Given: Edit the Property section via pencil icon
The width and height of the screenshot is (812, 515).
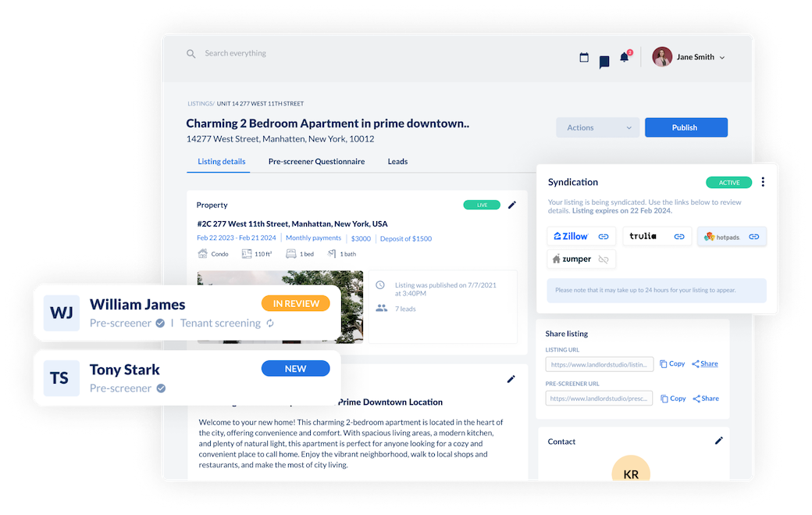Looking at the screenshot, I should coord(512,205).
